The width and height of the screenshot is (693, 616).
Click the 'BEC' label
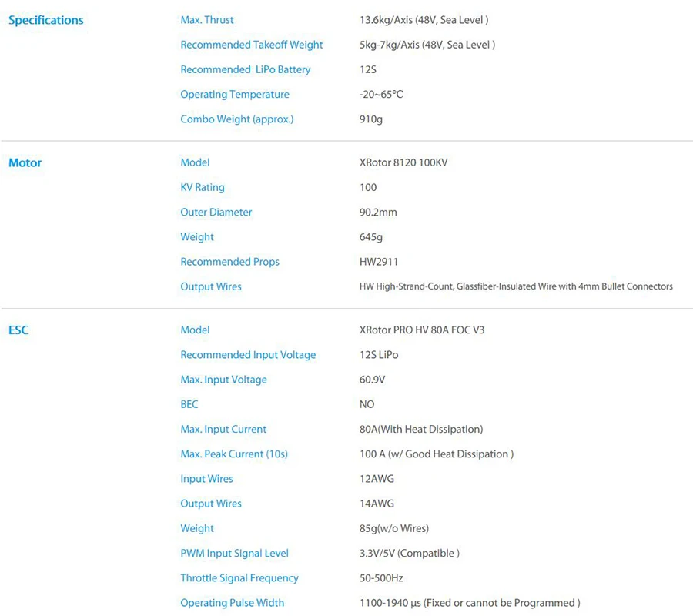(189, 404)
